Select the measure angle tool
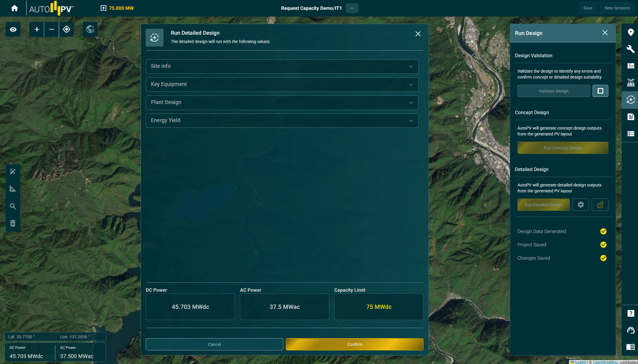The image size is (638, 364). pyautogui.click(x=13, y=189)
